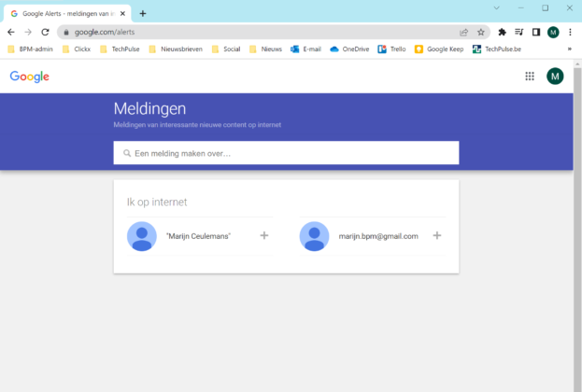The height and width of the screenshot is (392, 582).
Task: Open the Social bookmark folder
Action: point(226,49)
